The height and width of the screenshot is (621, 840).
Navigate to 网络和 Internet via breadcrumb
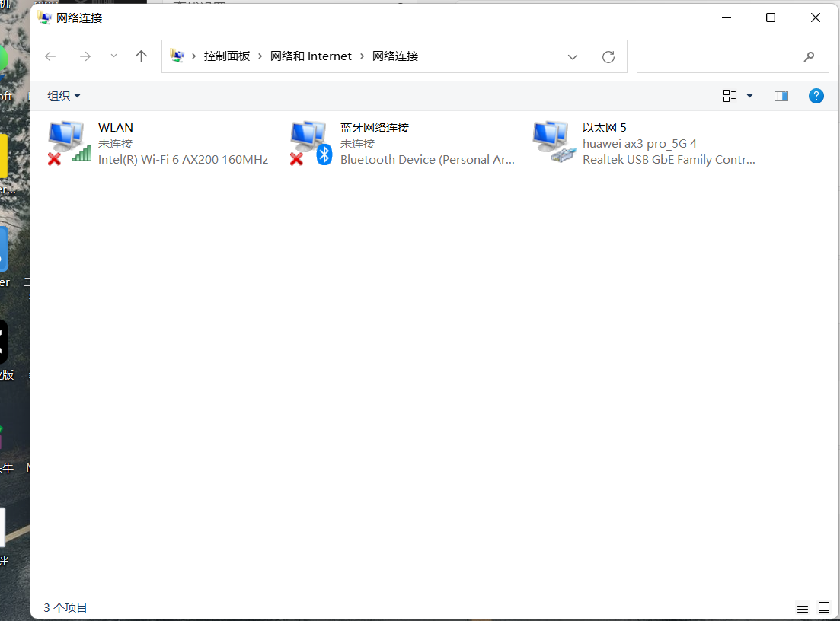311,56
